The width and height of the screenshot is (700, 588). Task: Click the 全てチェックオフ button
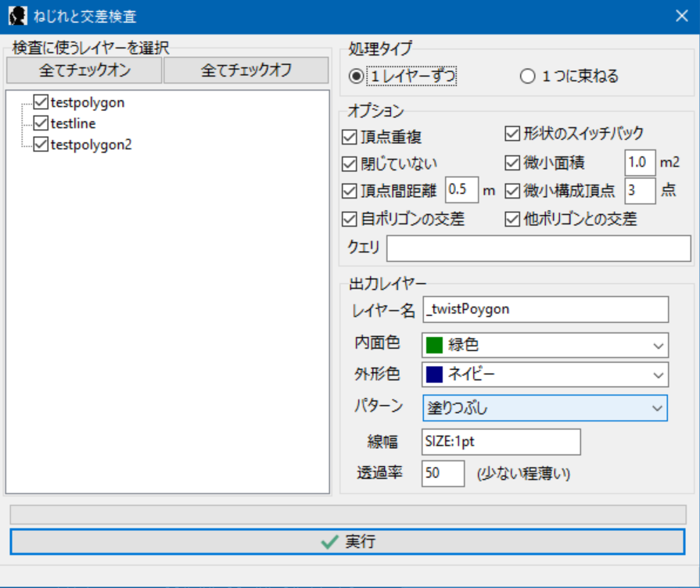click(x=246, y=70)
